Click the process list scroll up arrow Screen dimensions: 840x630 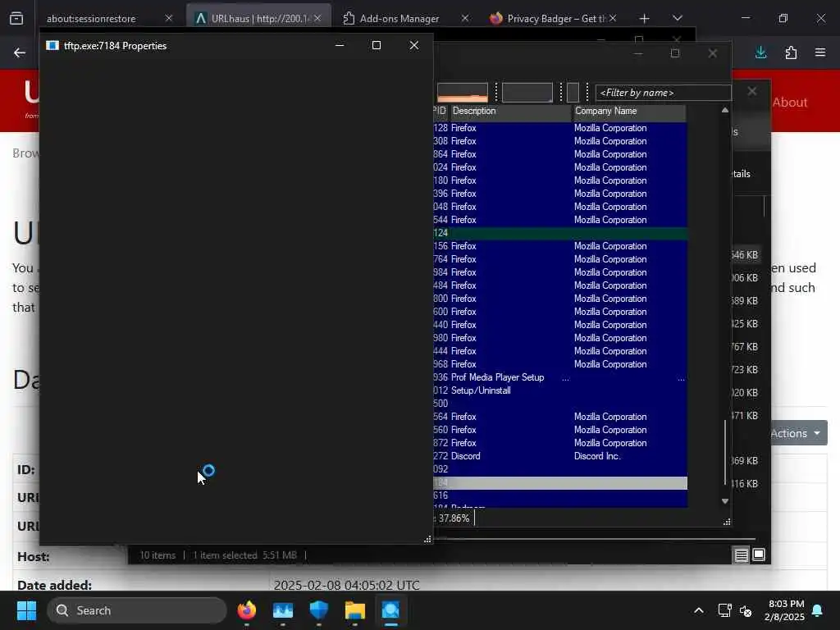pos(725,111)
